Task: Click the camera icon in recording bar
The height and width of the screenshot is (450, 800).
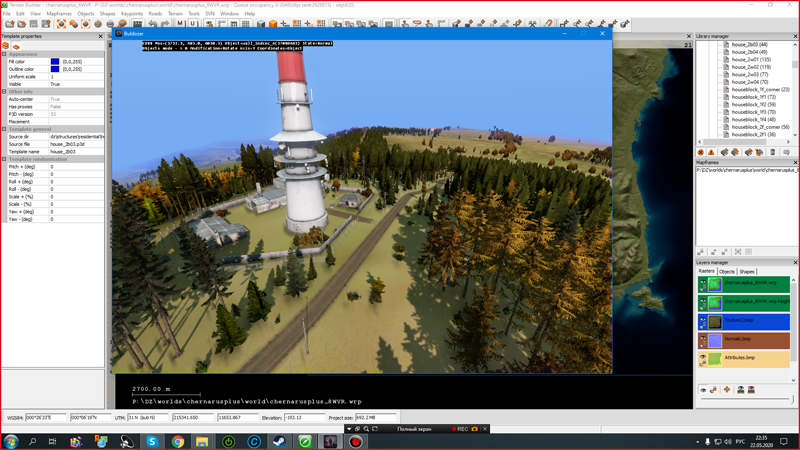Action: 474,429
